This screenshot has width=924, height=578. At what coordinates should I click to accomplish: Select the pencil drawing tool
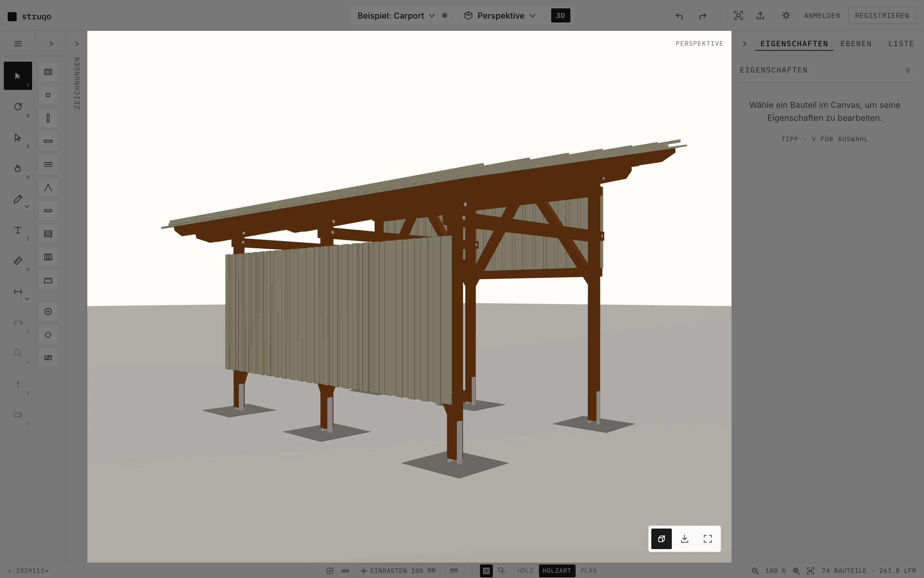point(18,199)
